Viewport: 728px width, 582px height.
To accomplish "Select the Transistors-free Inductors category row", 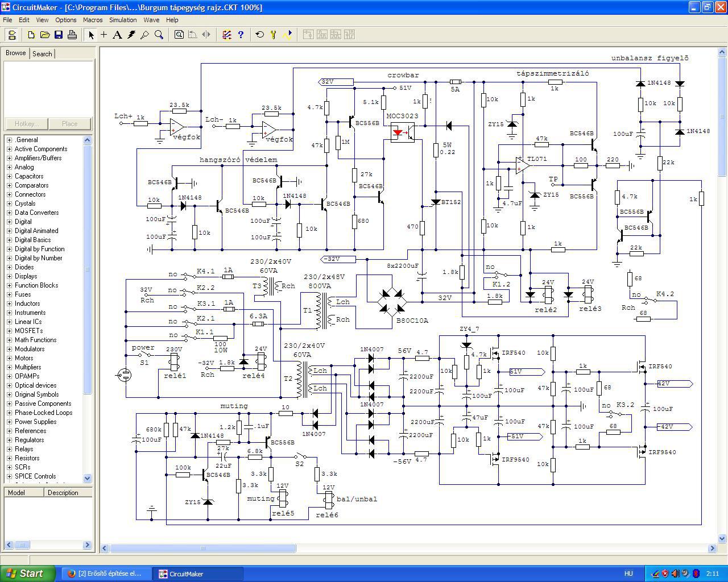I will 27,304.
